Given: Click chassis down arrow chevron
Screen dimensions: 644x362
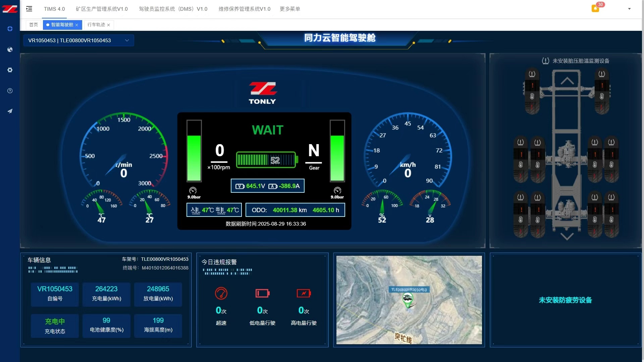Looking at the screenshot, I should pyautogui.click(x=567, y=236).
